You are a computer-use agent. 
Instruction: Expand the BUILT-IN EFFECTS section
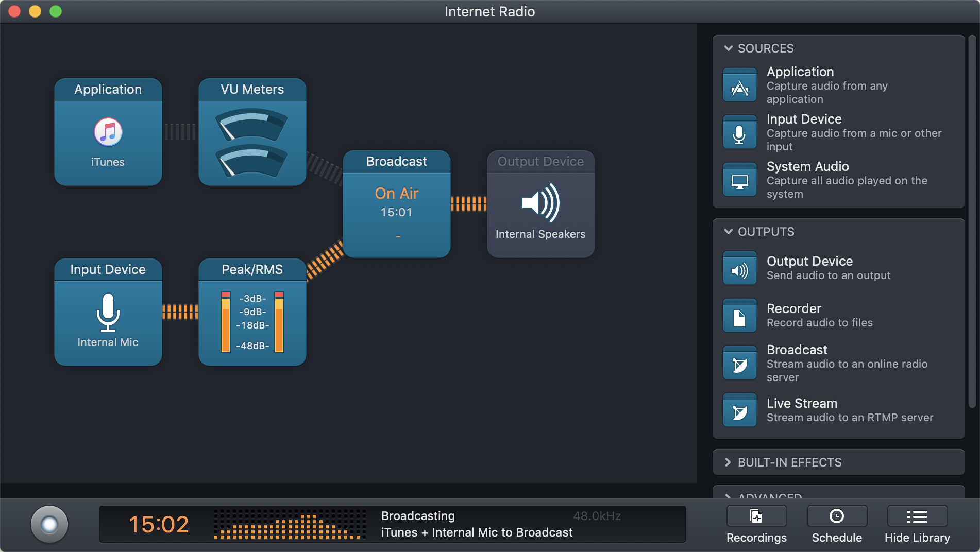click(729, 462)
